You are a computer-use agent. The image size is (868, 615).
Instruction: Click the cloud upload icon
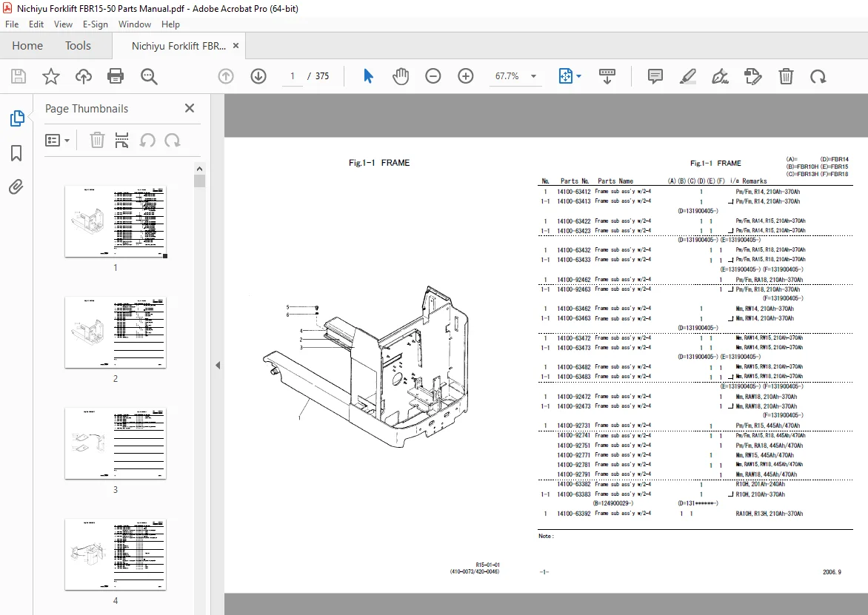(84, 76)
